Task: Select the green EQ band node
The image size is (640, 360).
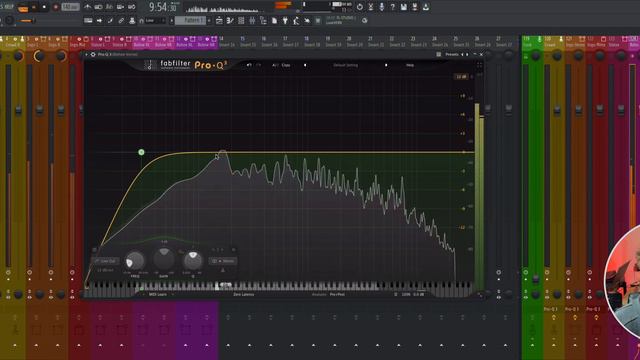Action: [x=141, y=152]
